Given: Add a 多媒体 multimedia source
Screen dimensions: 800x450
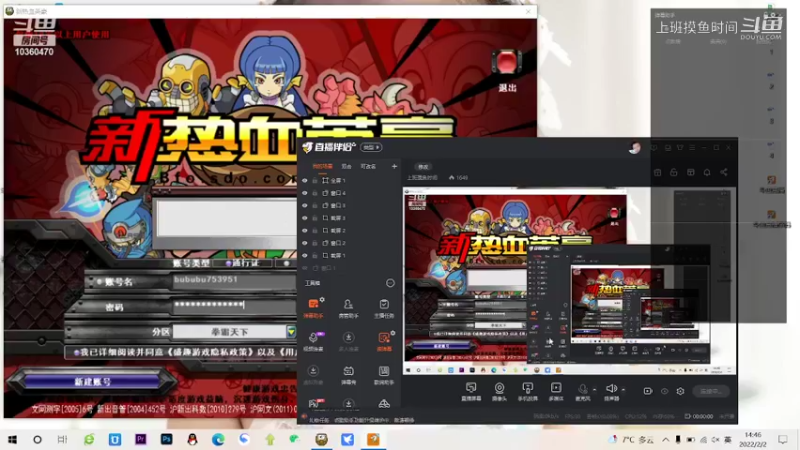Looking at the screenshot, I should coord(556,391).
